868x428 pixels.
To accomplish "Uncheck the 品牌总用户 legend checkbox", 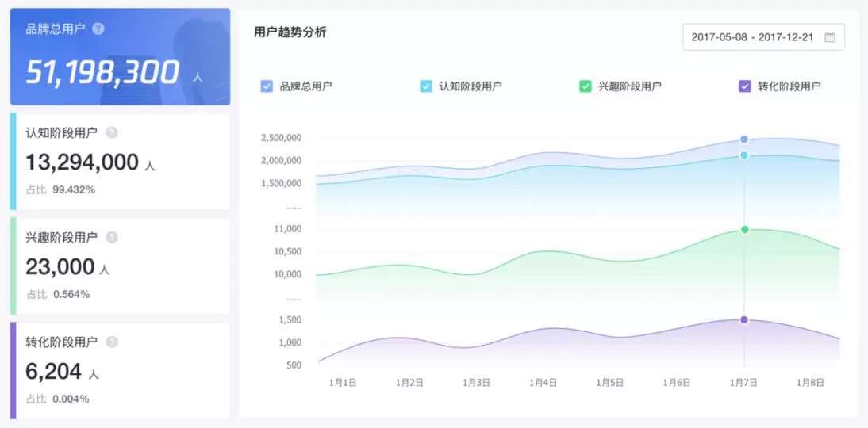I will tap(267, 86).
